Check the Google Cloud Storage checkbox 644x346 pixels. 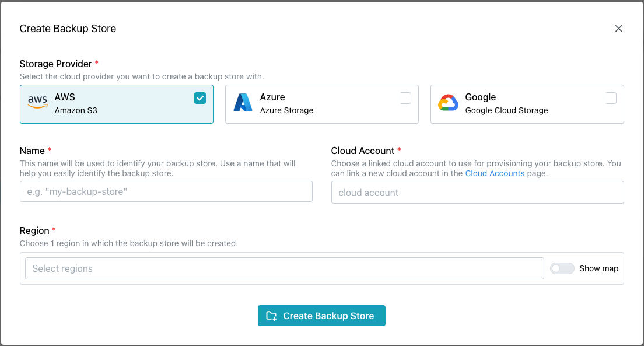pos(611,98)
